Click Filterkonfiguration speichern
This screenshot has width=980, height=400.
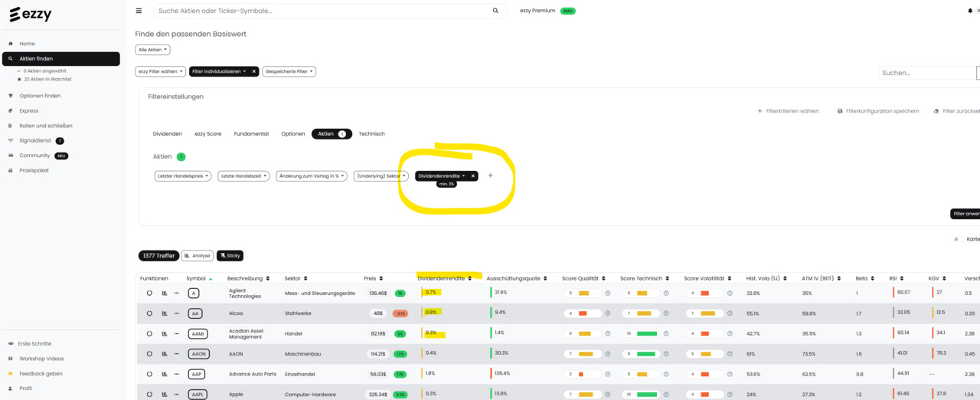(878, 111)
